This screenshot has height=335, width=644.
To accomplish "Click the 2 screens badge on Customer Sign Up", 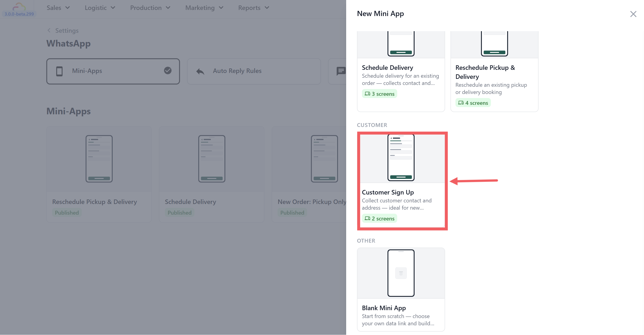I will point(379,218).
